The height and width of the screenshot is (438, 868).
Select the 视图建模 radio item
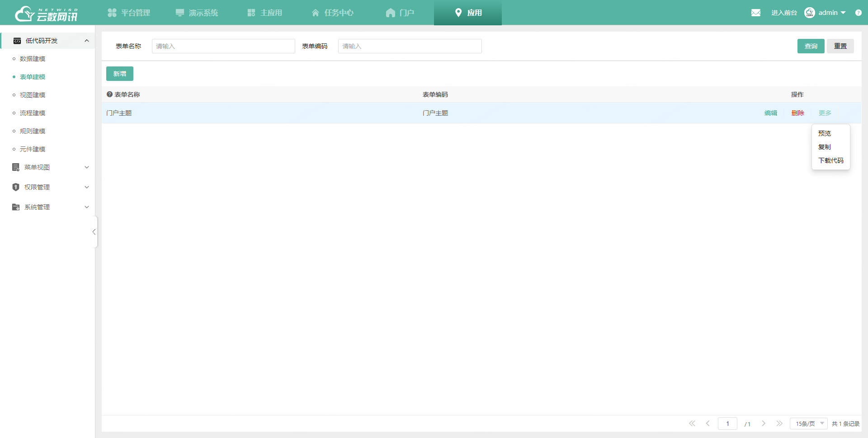[x=32, y=94]
